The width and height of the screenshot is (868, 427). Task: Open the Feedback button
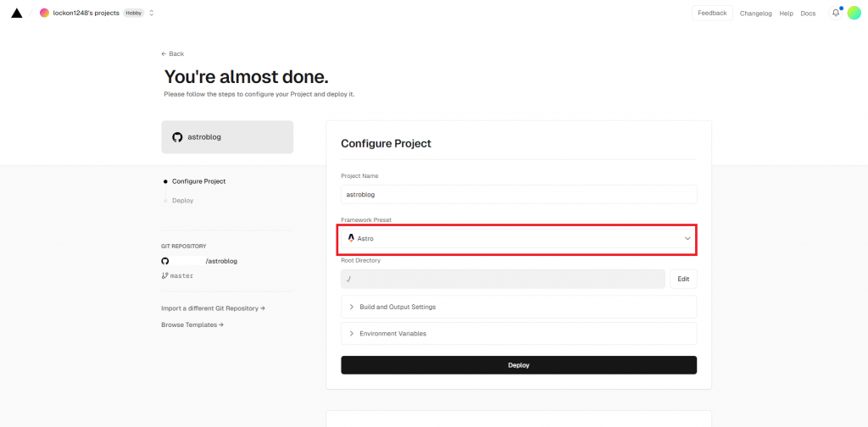(712, 13)
